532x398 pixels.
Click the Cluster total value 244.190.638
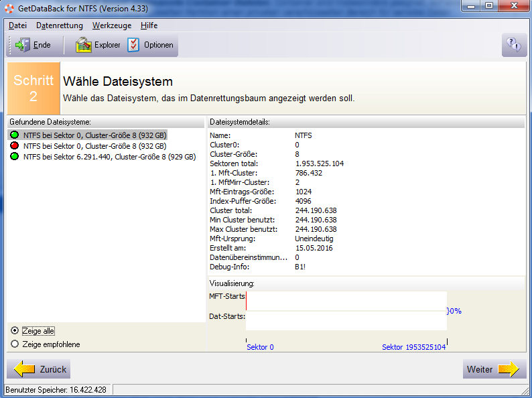316,210
